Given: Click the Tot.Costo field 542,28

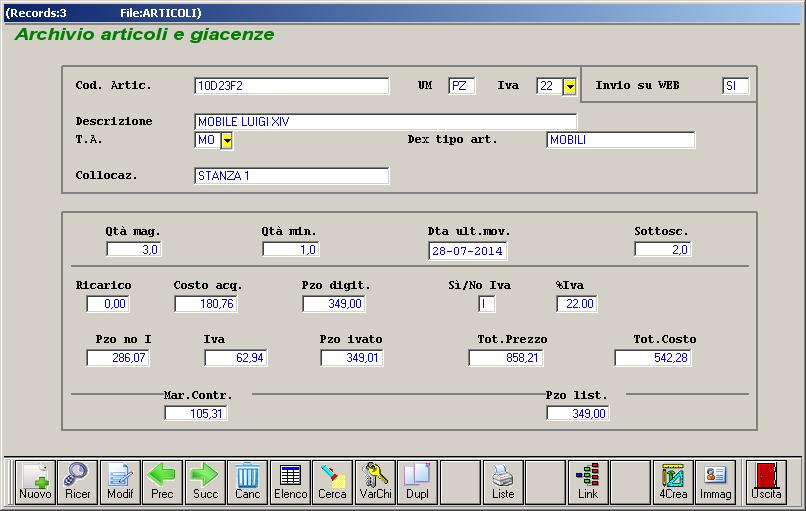Looking at the screenshot, I should pos(653,358).
